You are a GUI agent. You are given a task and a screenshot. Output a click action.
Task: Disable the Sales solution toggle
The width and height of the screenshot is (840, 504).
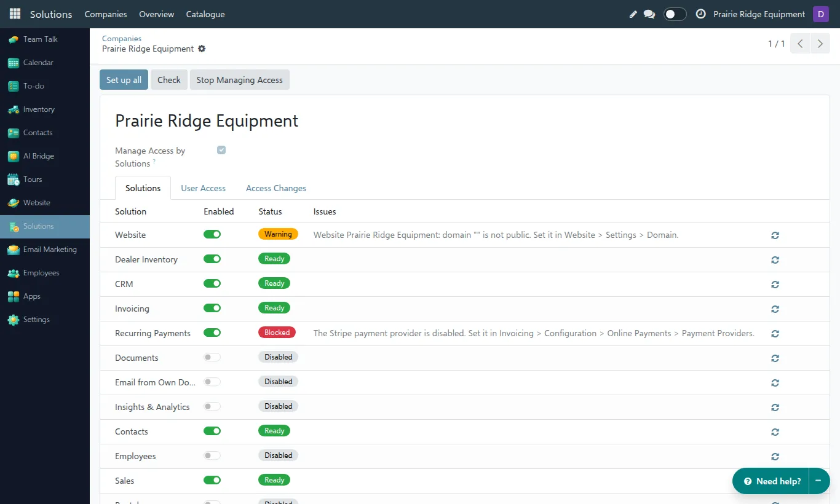(x=212, y=480)
